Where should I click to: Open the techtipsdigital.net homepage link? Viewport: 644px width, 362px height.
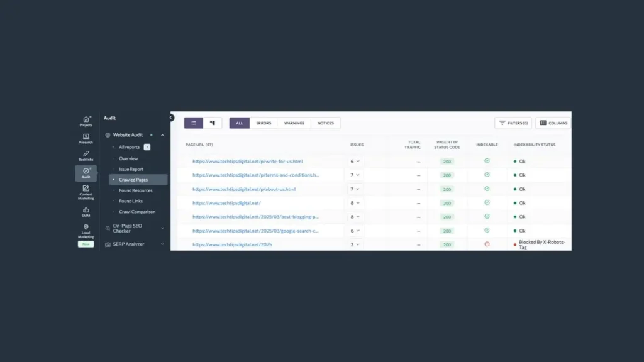tap(226, 203)
